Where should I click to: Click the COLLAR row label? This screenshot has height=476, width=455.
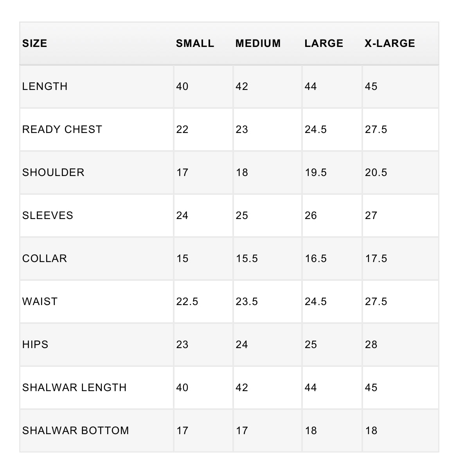(x=45, y=259)
